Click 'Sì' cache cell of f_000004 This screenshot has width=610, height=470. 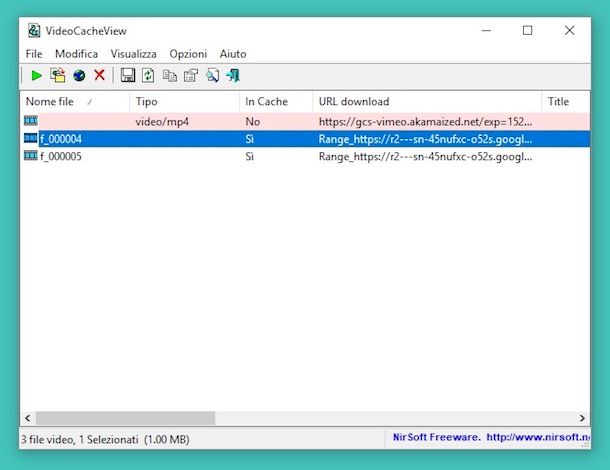coord(249,139)
